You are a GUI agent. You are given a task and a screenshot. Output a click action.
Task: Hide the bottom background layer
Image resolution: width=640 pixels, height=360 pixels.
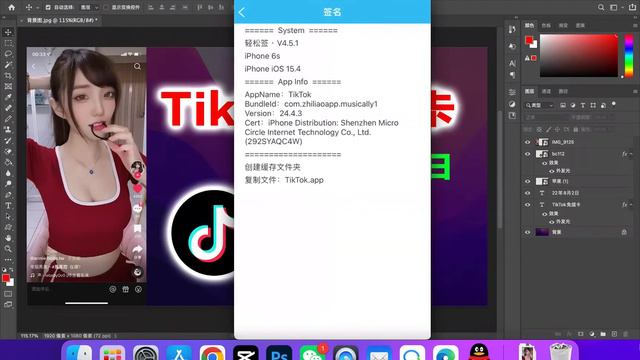tap(527, 232)
